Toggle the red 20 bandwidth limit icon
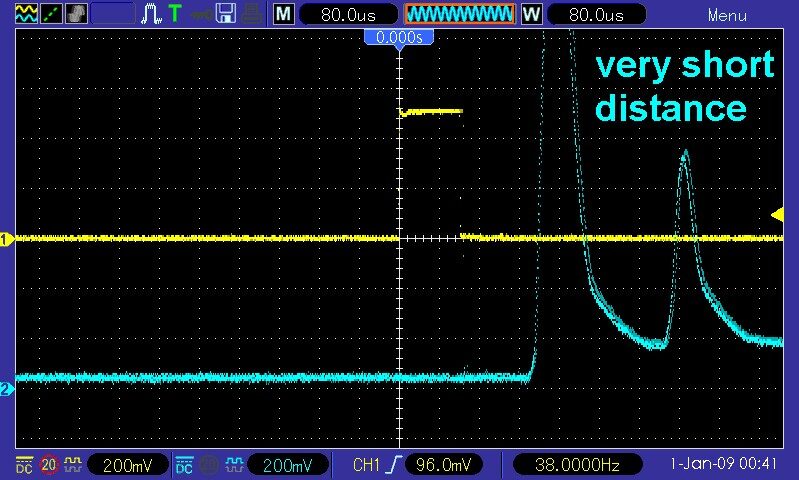 pos(47,465)
